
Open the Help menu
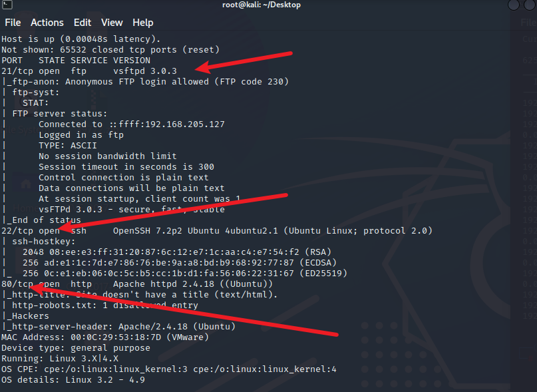click(x=143, y=23)
